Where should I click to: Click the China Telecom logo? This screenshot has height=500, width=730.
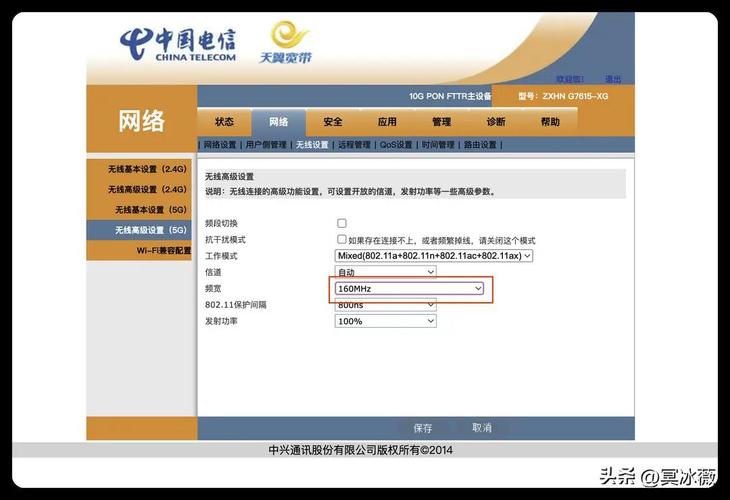[178, 45]
